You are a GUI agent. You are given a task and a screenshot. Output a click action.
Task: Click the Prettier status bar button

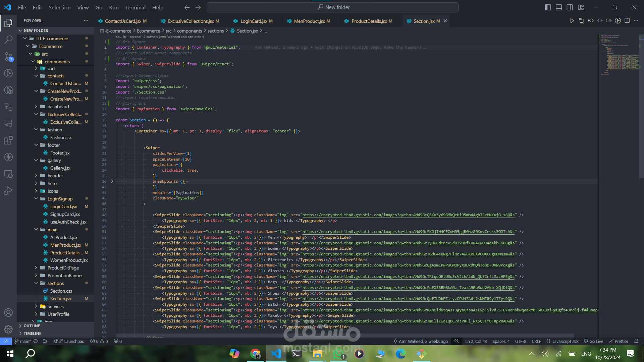(619, 341)
